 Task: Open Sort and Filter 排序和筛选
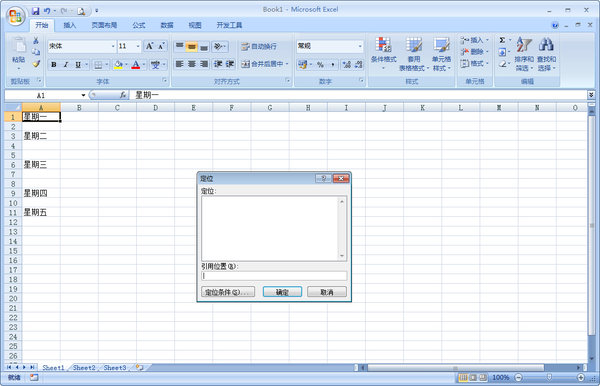pos(524,54)
